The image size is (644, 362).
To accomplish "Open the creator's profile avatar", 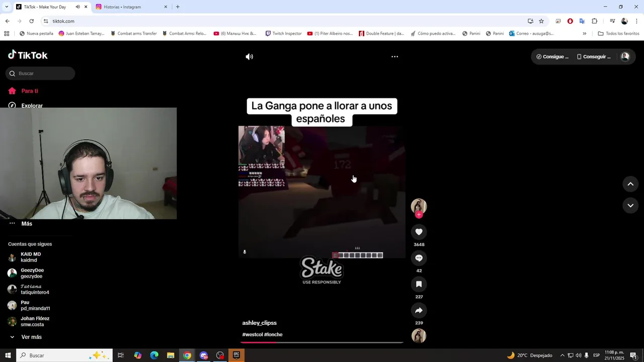I will [419, 206].
